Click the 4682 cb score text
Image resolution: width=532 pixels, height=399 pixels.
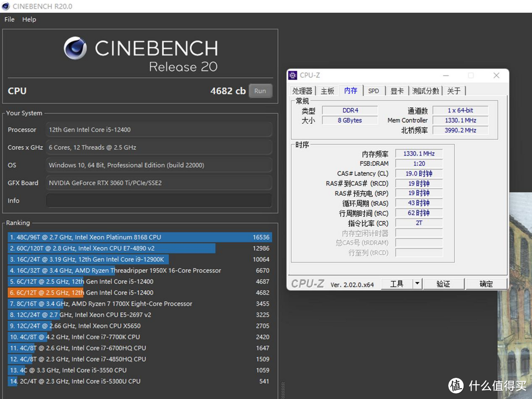pos(228,91)
